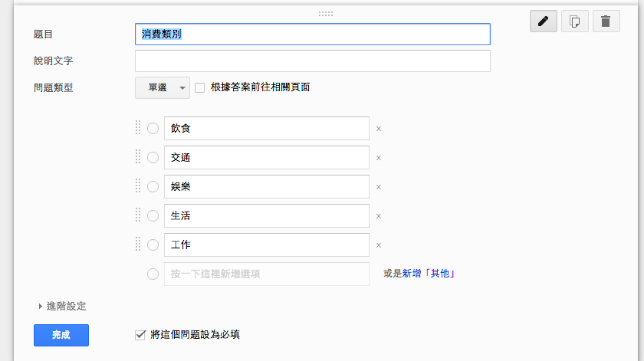
Task: Click the 按一下這裡新增選項 field
Action: point(266,274)
